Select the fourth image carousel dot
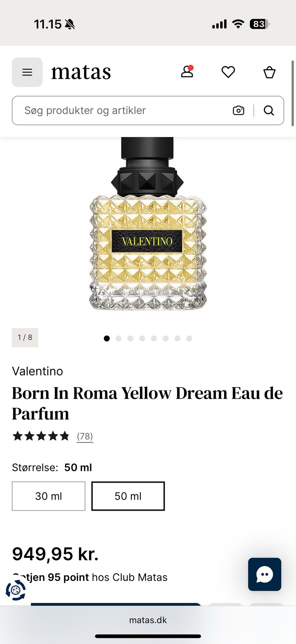 [142, 339]
